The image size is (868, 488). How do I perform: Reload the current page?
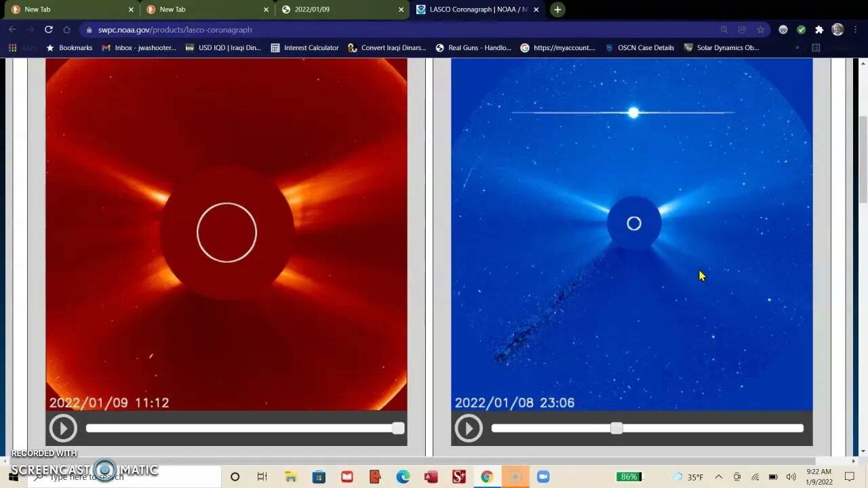click(48, 30)
